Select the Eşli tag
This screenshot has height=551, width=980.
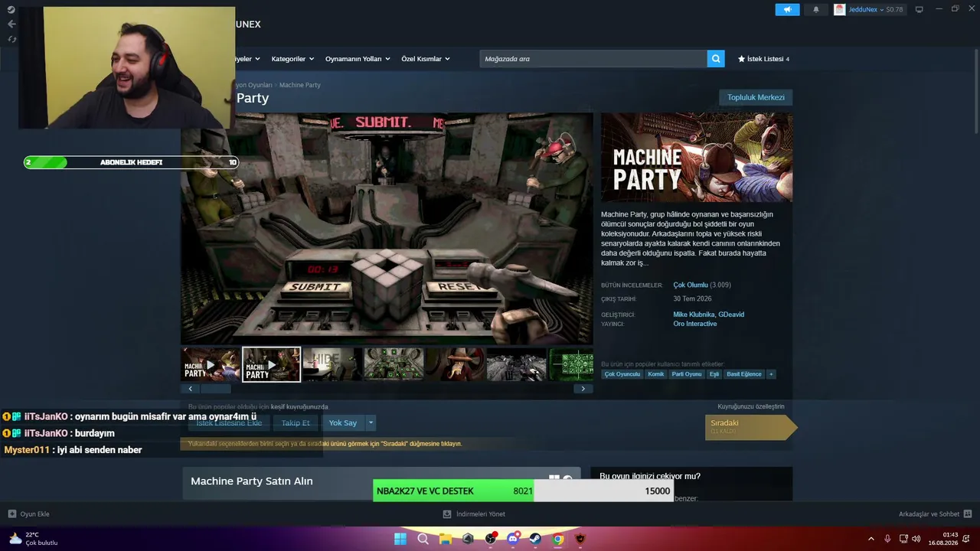coord(714,374)
